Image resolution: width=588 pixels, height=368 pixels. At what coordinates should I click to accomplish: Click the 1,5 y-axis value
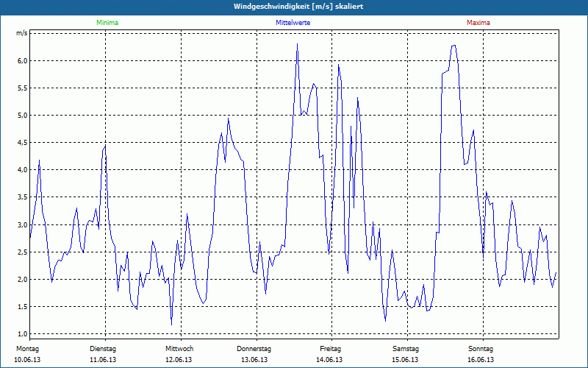coord(23,307)
